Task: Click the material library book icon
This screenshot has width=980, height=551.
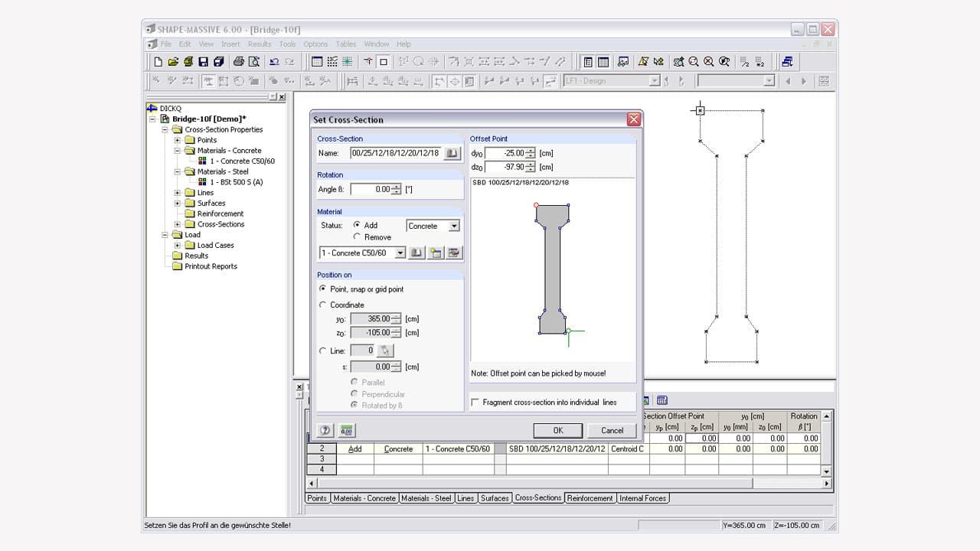Action: (416, 253)
